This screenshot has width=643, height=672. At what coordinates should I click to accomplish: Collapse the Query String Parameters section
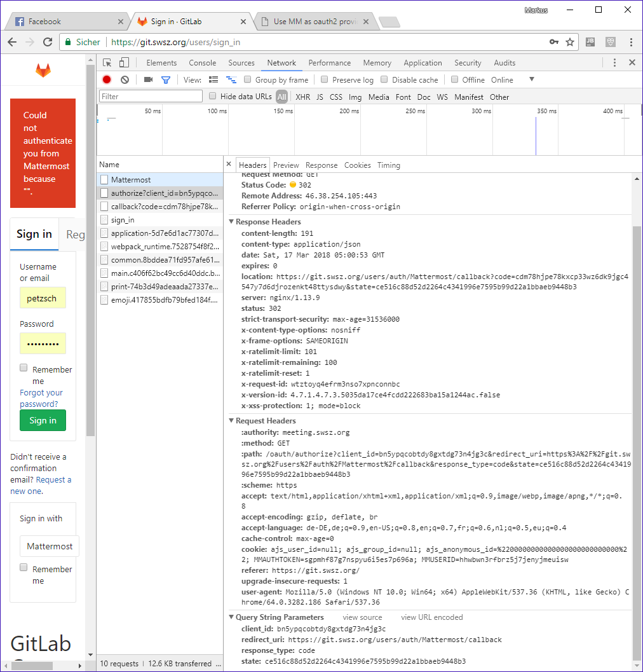[x=231, y=617]
